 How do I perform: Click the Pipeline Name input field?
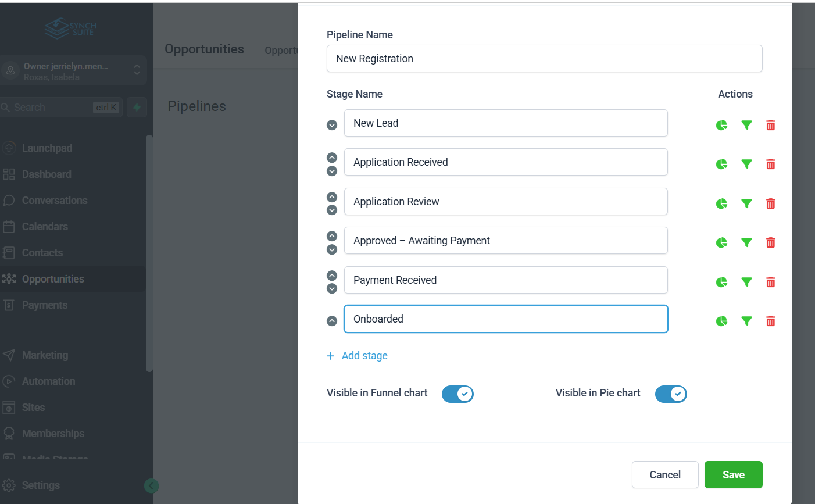[544, 59]
